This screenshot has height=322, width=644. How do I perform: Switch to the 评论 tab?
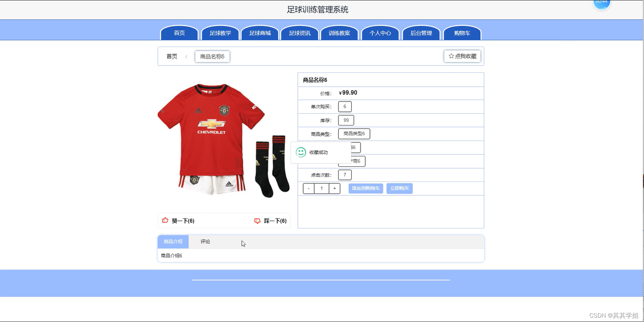[205, 242]
